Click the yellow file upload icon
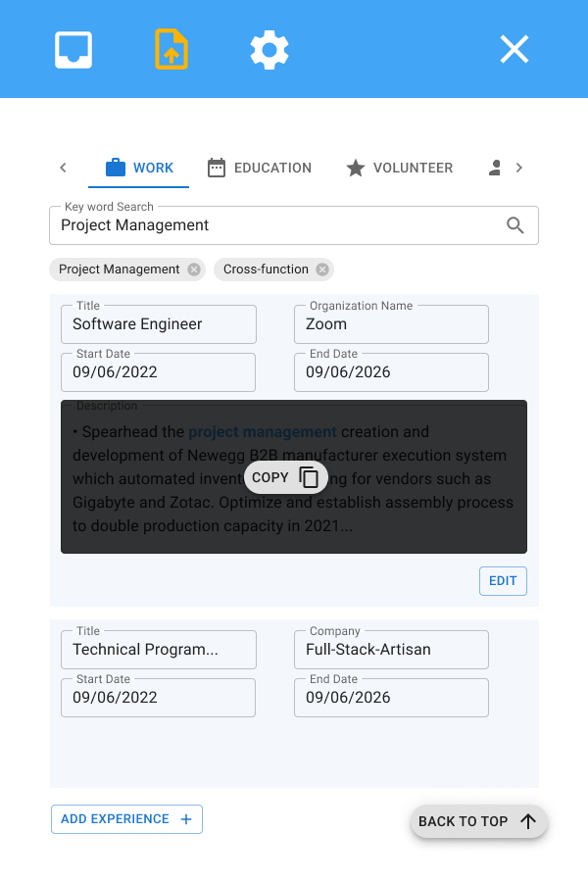The width and height of the screenshot is (588, 882). point(171,50)
